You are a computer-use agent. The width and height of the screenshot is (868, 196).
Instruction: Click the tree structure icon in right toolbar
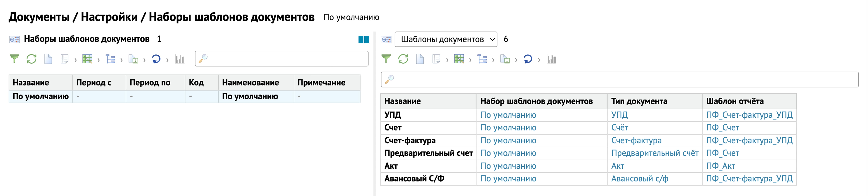[x=482, y=59]
